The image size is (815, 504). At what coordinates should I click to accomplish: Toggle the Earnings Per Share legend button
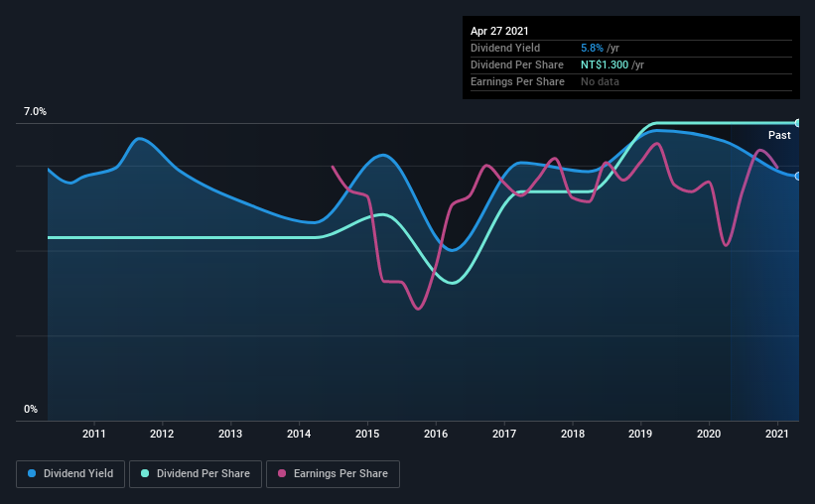(x=333, y=474)
